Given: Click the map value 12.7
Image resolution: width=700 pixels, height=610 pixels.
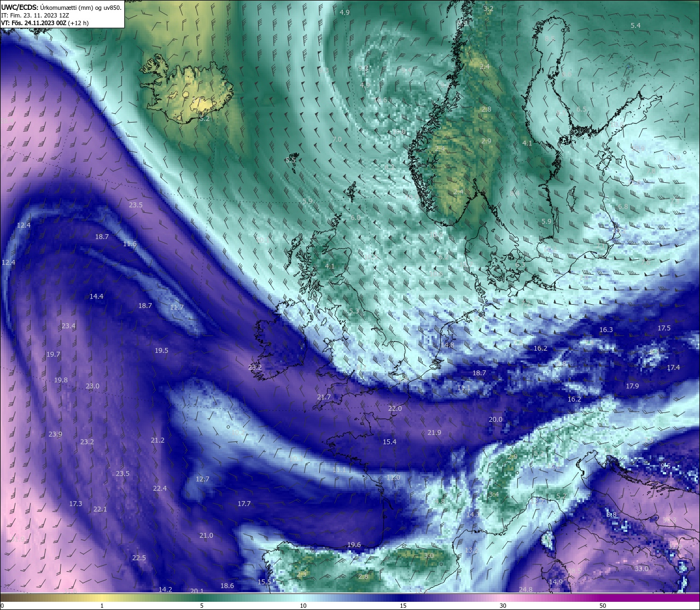Looking at the screenshot, I should (x=202, y=479).
